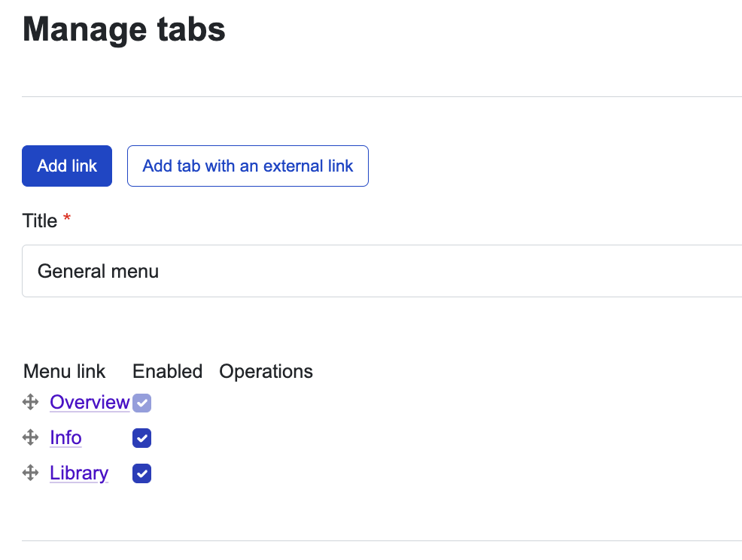
Task: Grab the drag handle beside Overview
Action: [x=30, y=402]
